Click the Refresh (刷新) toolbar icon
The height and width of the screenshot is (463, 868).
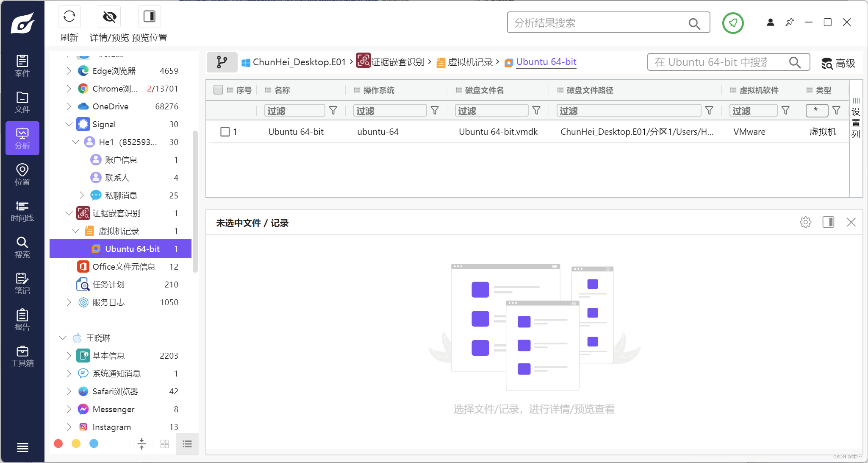pyautogui.click(x=69, y=17)
